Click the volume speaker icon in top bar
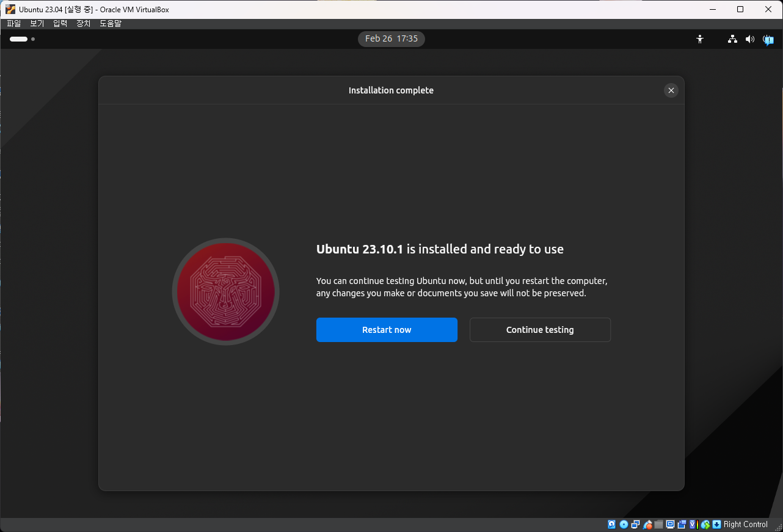Image resolution: width=783 pixels, height=532 pixels. 750,39
